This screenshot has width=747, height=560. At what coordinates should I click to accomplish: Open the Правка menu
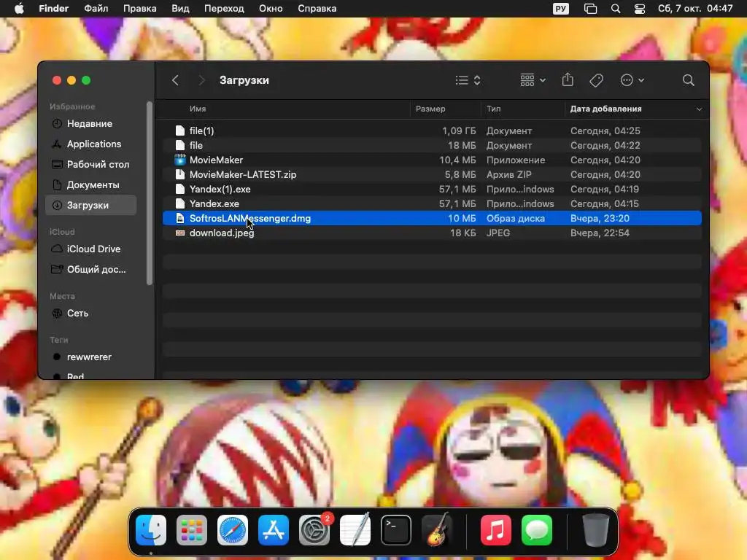coord(139,9)
